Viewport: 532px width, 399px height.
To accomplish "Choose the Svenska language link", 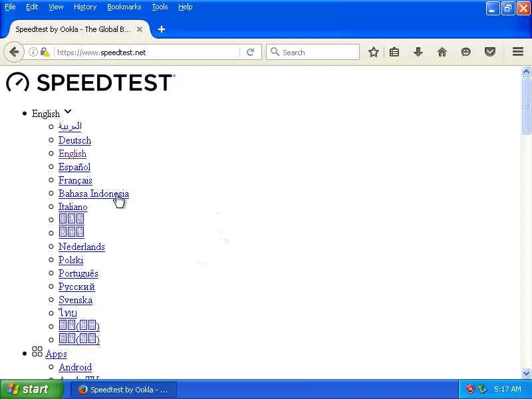I will coord(75,300).
